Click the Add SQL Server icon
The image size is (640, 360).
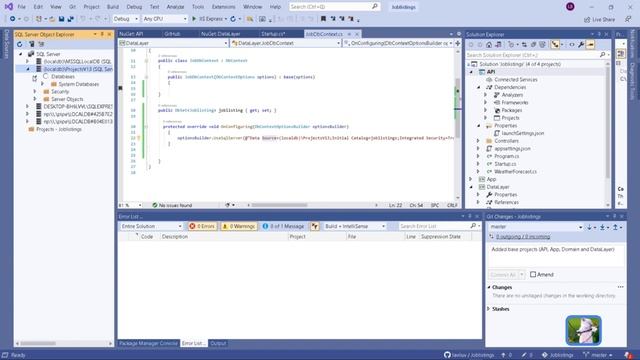[31, 44]
